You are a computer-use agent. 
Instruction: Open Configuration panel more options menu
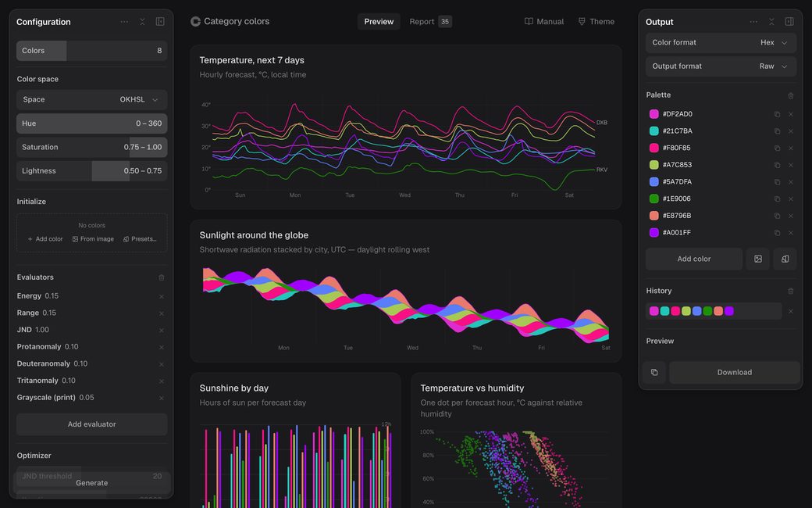pos(124,22)
